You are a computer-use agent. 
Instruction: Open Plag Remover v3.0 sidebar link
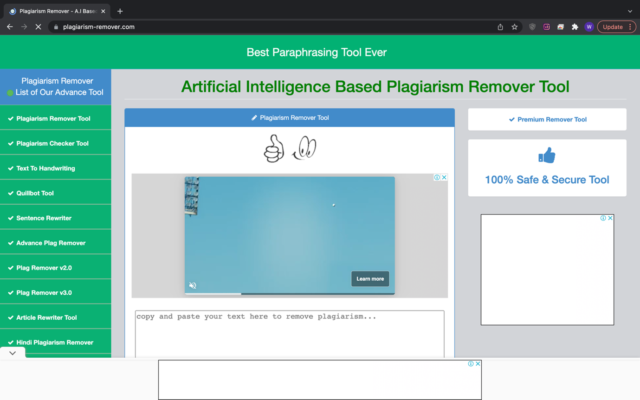(56, 293)
